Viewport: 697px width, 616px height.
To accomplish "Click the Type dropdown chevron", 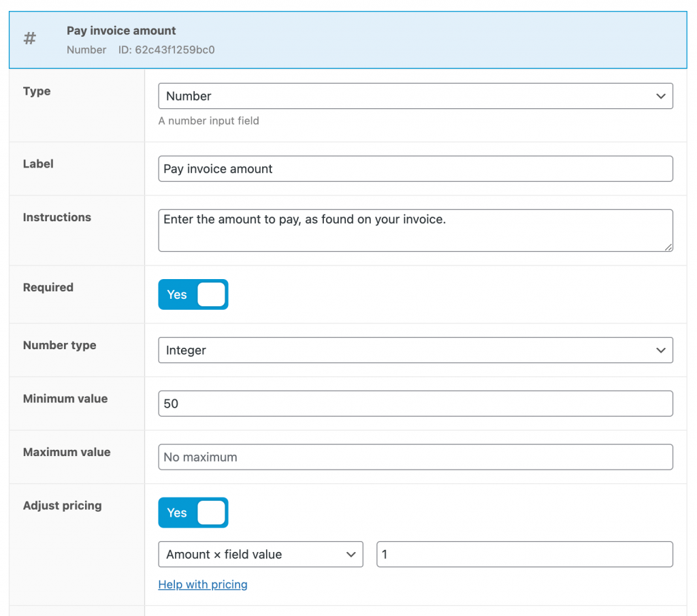I will (x=660, y=96).
